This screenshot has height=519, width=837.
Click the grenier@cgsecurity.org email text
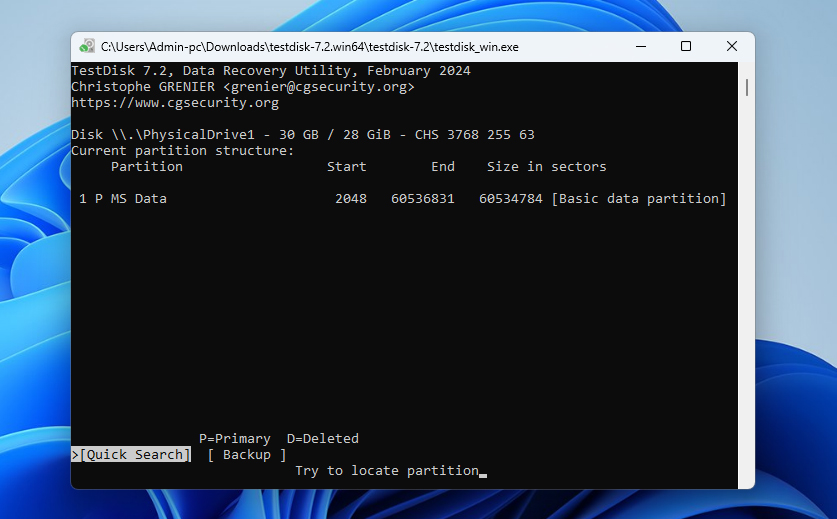319,86
